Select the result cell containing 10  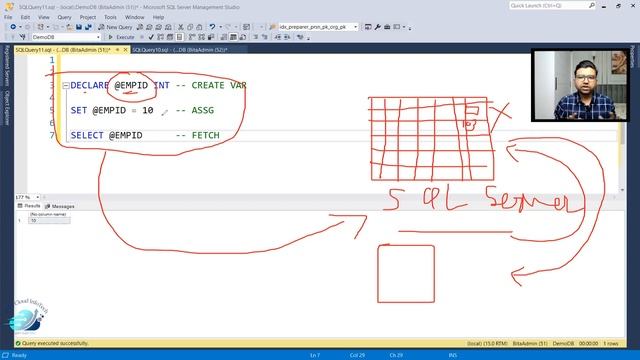(x=49, y=220)
